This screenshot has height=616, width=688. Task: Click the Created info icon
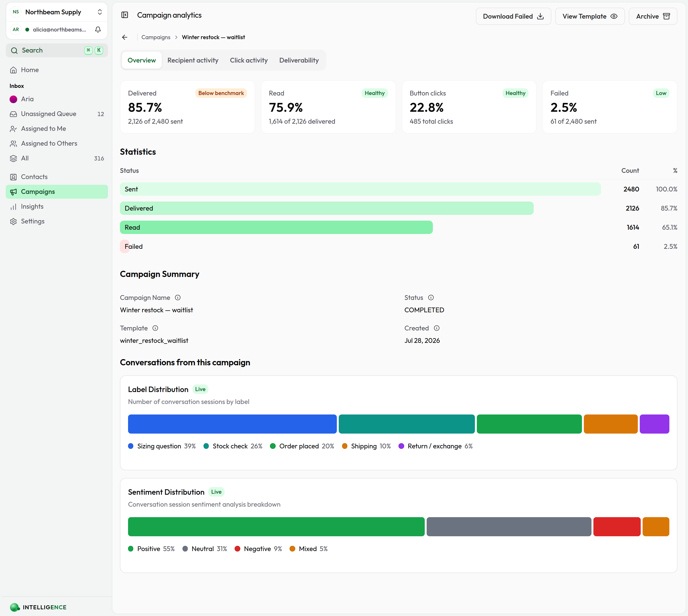[437, 328]
